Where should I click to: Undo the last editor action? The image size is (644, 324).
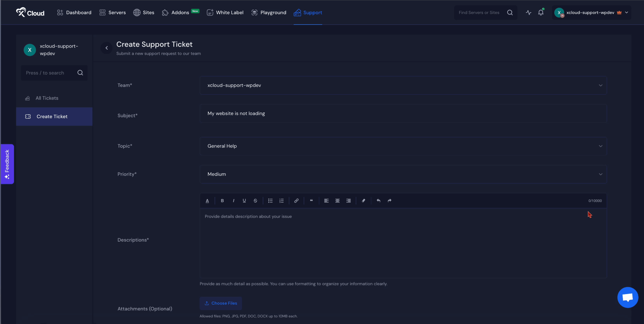pos(378,201)
